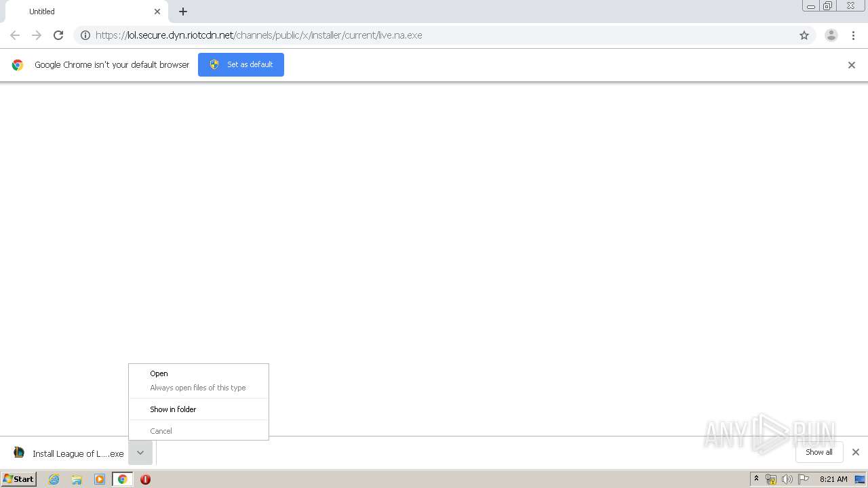The width and height of the screenshot is (868, 488).
Task: Go back using the browser back arrow
Action: click(x=15, y=35)
